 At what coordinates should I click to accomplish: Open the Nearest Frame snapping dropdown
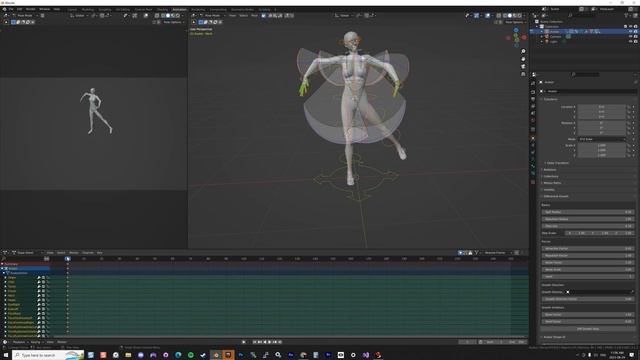(x=496, y=253)
